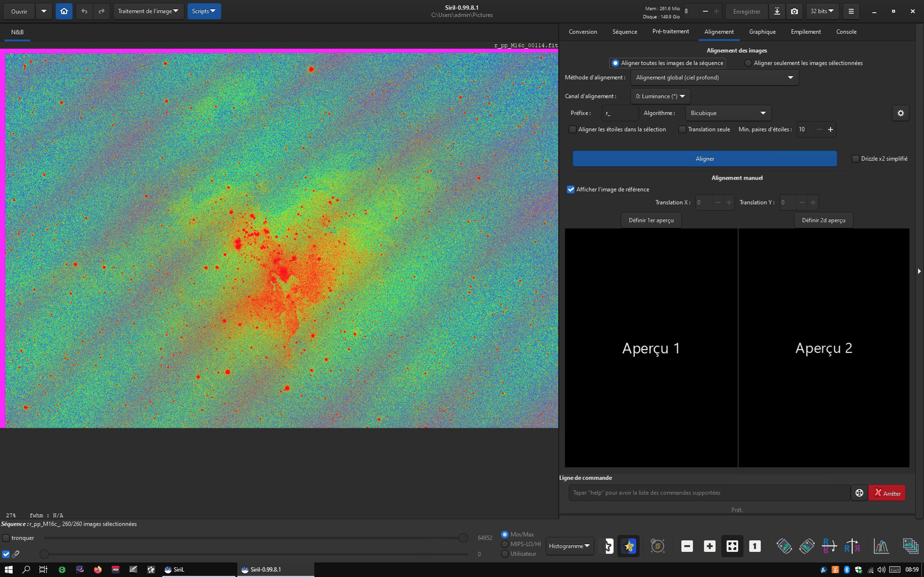Enable Translation seule checkbox
The width and height of the screenshot is (924, 577).
coord(682,129)
